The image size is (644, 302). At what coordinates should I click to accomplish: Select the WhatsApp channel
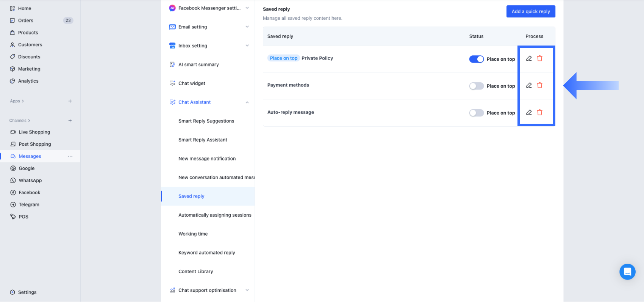pyautogui.click(x=30, y=181)
